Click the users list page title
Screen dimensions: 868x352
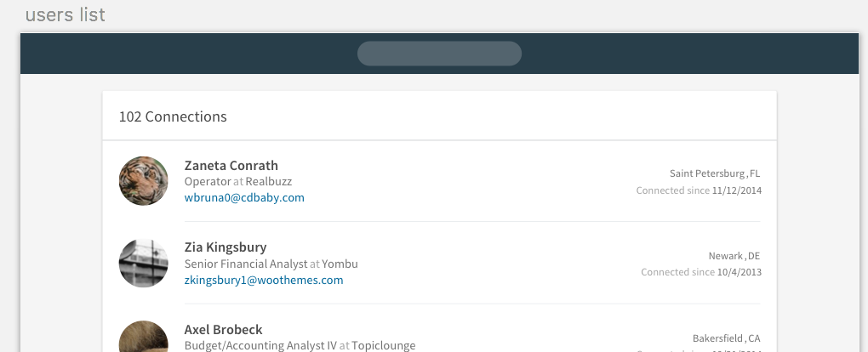(x=66, y=14)
